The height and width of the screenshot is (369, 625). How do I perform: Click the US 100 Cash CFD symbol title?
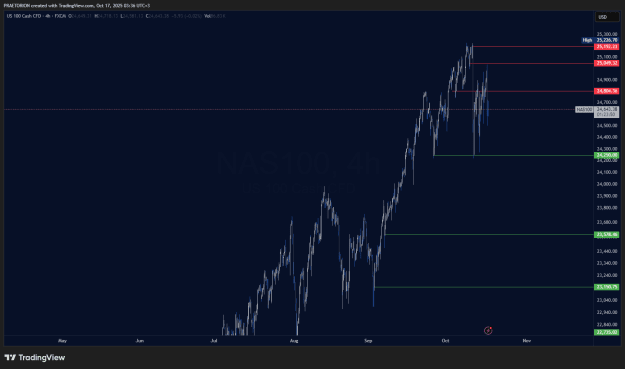(x=24, y=16)
